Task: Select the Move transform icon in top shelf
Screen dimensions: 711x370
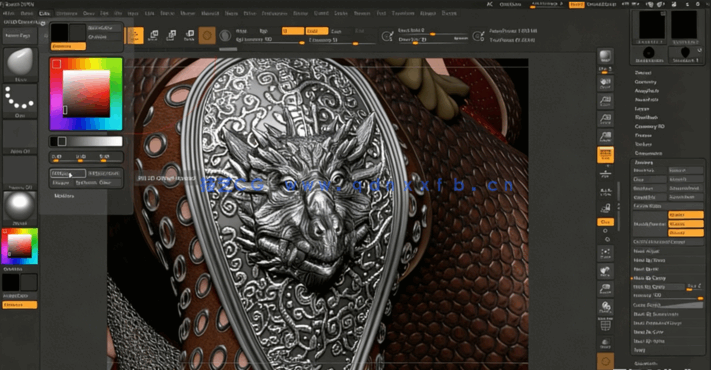Action: 153,35
